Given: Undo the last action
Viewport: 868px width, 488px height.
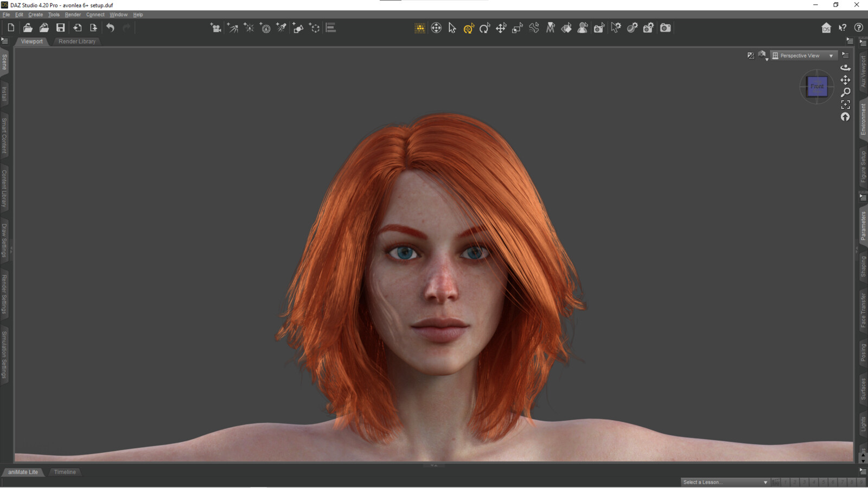Looking at the screenshot, I should (110, 28).
